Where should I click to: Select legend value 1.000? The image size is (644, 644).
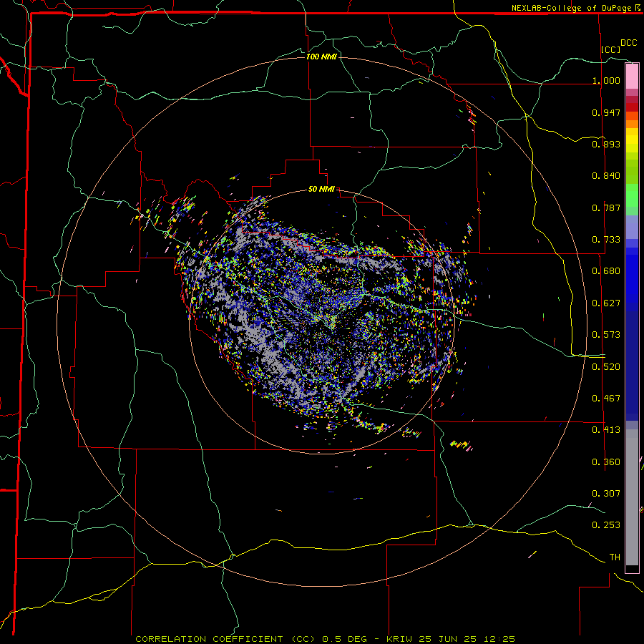click(x=606, y=80)
